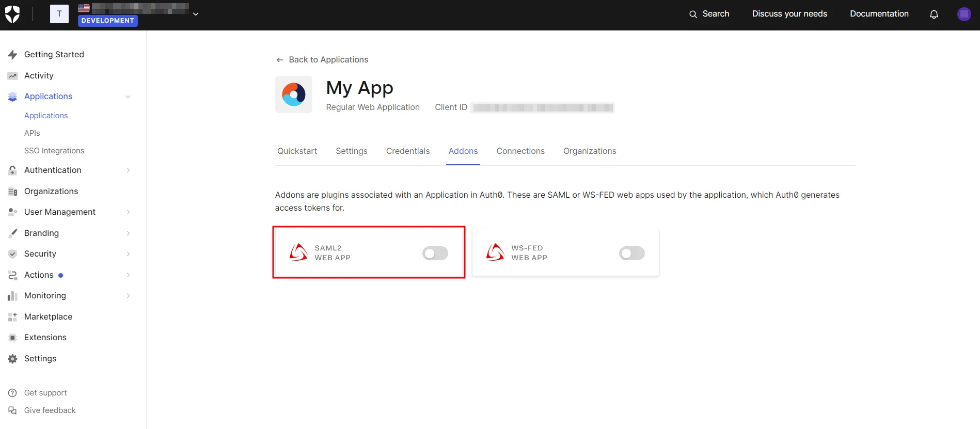Open tenant Settings in the sidebar
Viewport: 980px width, 429px height.
[x=40, y=358]
